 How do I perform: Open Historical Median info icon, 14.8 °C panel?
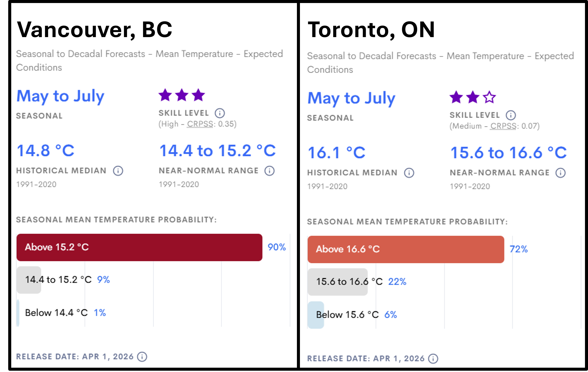point(118,171)
